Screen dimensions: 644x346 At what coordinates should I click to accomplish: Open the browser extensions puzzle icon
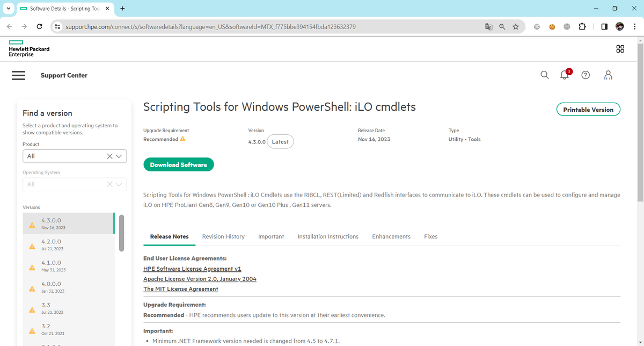tap(582, 26)
